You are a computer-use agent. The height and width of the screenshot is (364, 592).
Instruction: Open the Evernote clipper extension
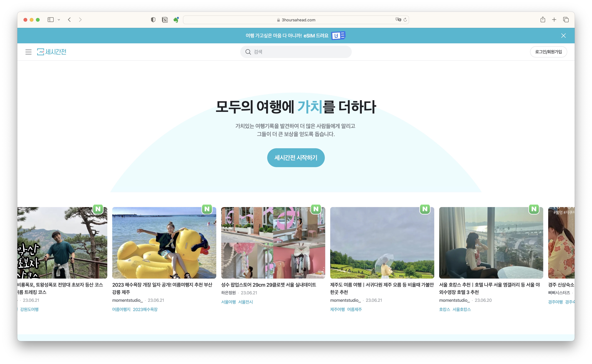tap(176, 20)
